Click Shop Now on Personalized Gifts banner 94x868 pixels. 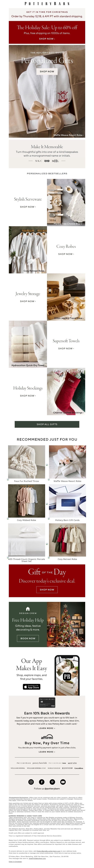coord(47,71)
